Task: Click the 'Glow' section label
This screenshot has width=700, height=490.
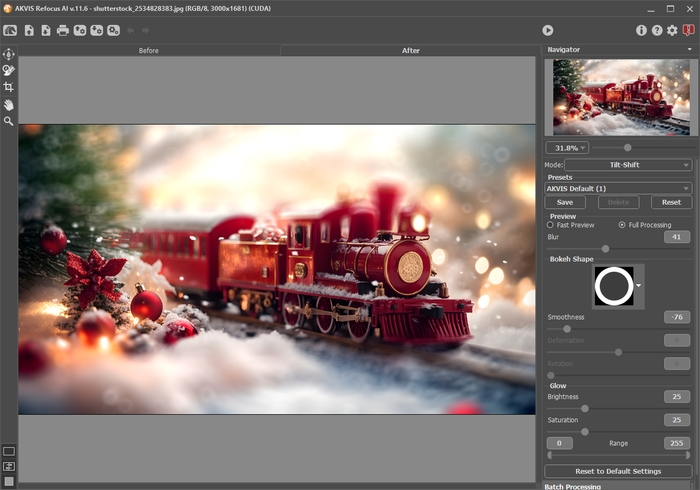Action: click(x=558, y=386)
